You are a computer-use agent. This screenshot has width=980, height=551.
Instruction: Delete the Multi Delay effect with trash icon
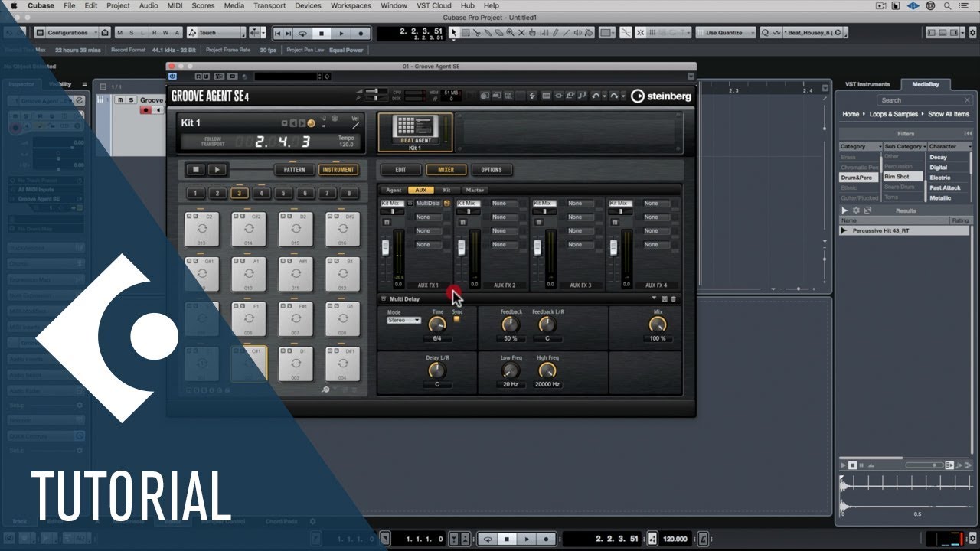[673, 299]
